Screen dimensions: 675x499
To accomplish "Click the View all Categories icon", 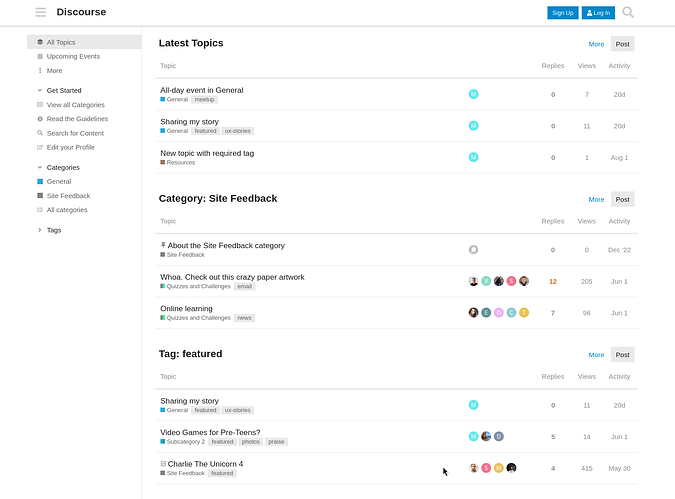I will click(40, 105).
